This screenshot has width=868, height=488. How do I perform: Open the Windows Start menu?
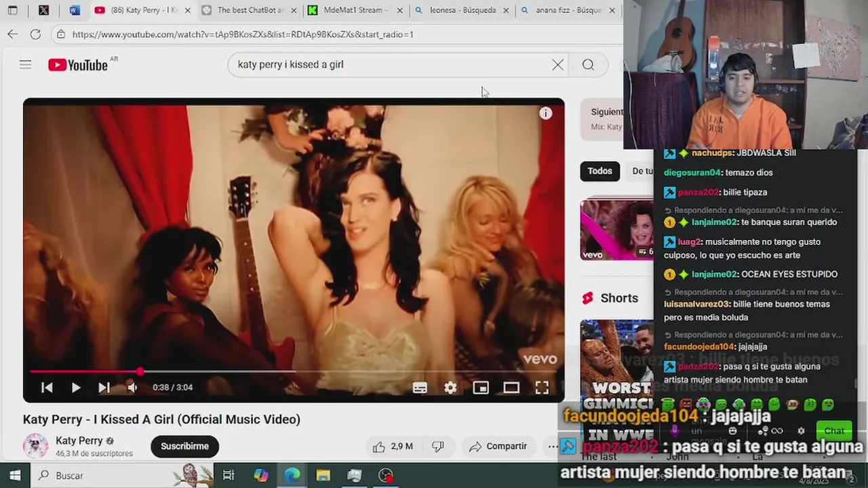[15, 475]
